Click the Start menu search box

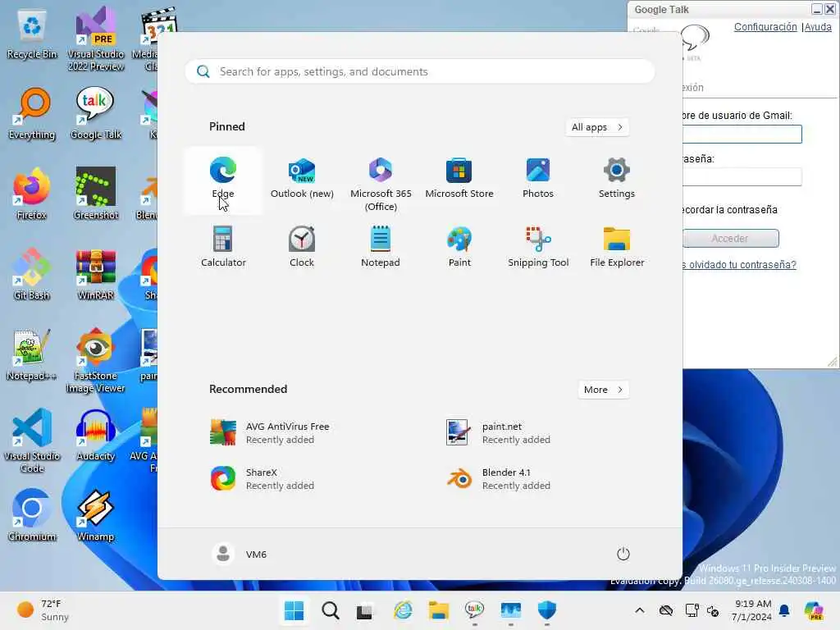click(x=420, y=72)
